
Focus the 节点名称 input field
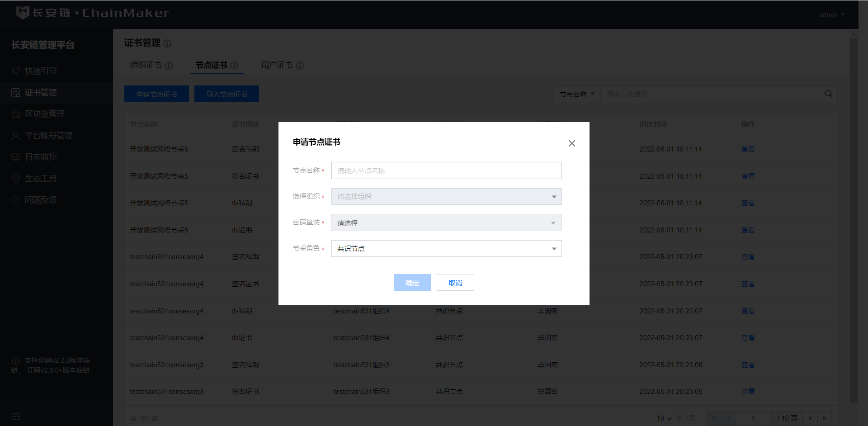pyautogui.click(x=446, y=170)
